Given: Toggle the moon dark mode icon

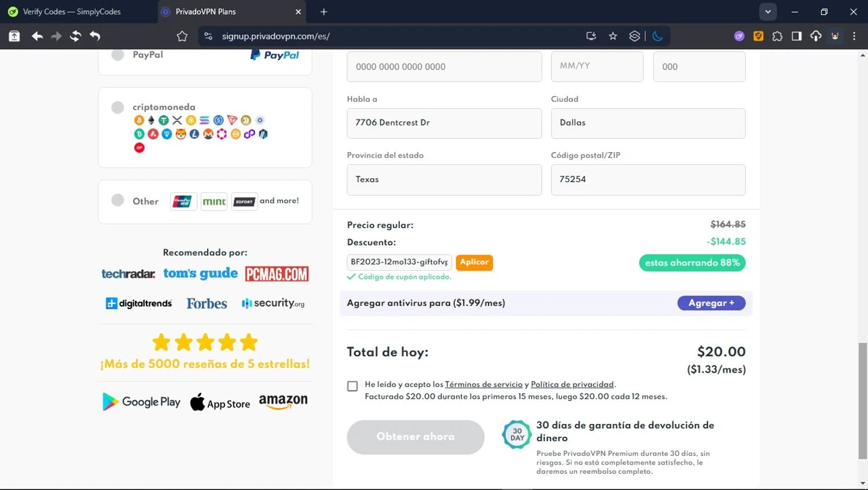Looking at the screenshot, I should (x=658, y=36).
